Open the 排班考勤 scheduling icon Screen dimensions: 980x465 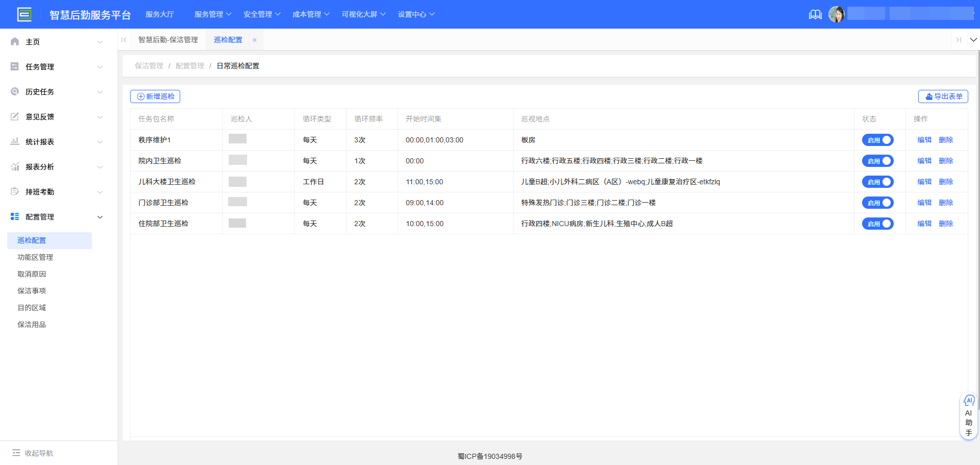pos(14,191)
